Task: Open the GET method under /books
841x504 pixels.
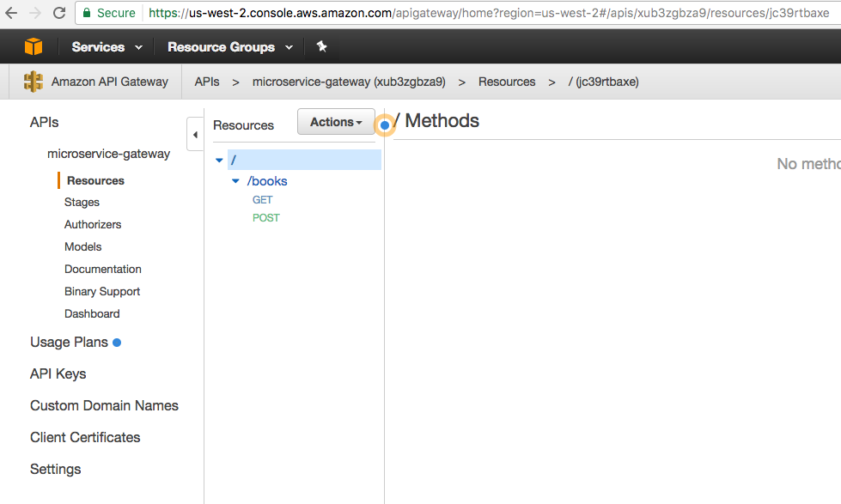Action: (263, 200)
